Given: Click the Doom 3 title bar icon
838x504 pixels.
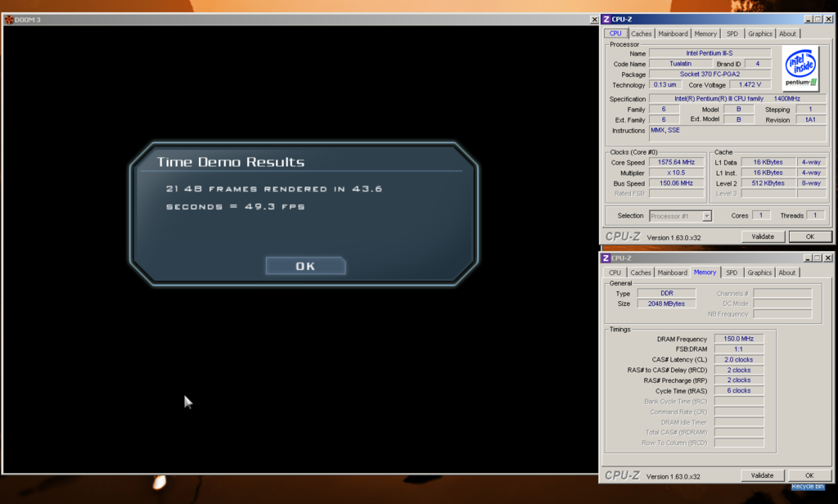Looking at the screenshot, I should coord(9,20).
